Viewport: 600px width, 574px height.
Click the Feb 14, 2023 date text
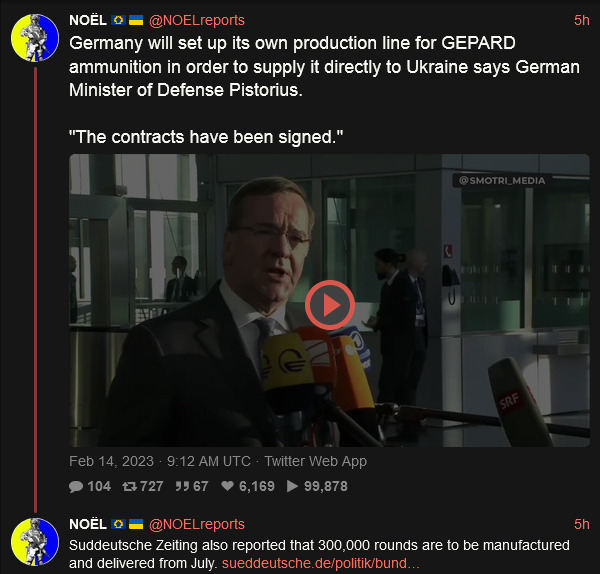(111, 461)
